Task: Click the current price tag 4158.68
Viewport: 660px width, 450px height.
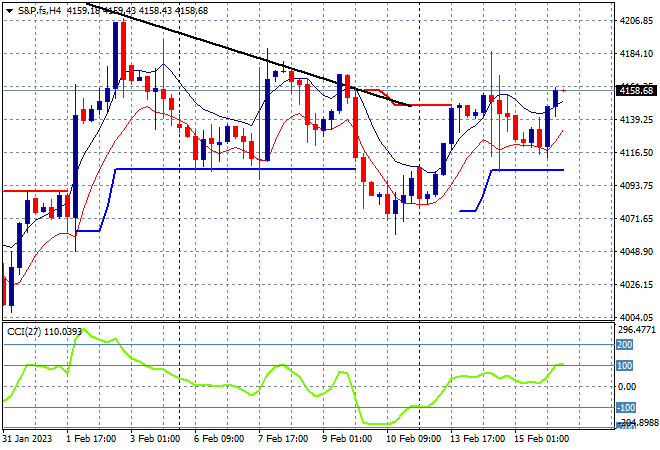Action: (x=636, y=91)
